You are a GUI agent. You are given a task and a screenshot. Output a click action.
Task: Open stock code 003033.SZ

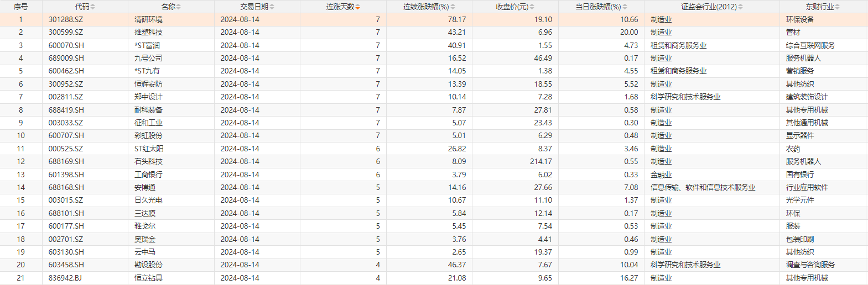point(66,123)
